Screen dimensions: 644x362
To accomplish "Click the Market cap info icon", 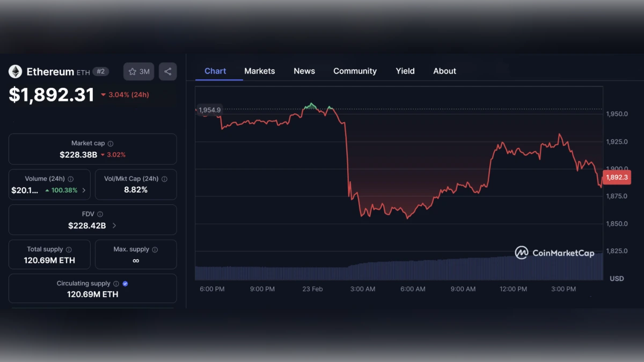I will click(x=110, y=143).
